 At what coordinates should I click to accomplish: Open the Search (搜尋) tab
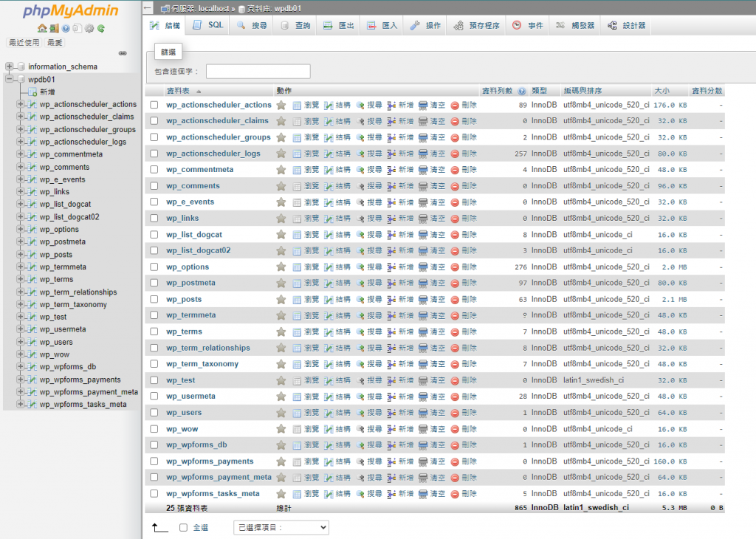click(252, 25)
